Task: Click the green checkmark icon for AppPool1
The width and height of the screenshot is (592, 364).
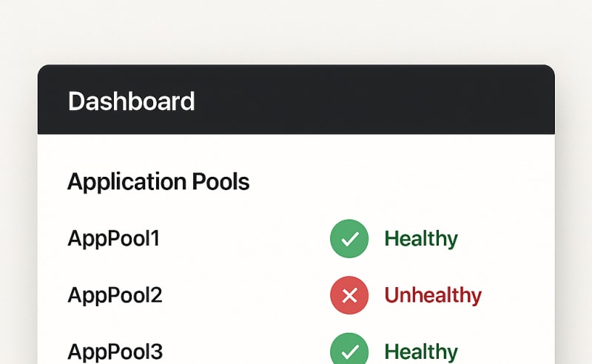Action: [x=349, y=239]
